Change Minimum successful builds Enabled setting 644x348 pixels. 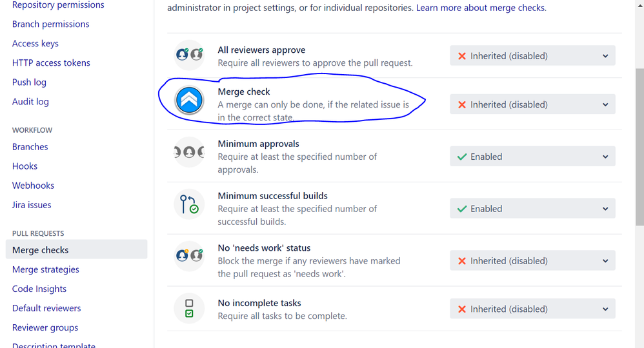(x=533, y=208)
